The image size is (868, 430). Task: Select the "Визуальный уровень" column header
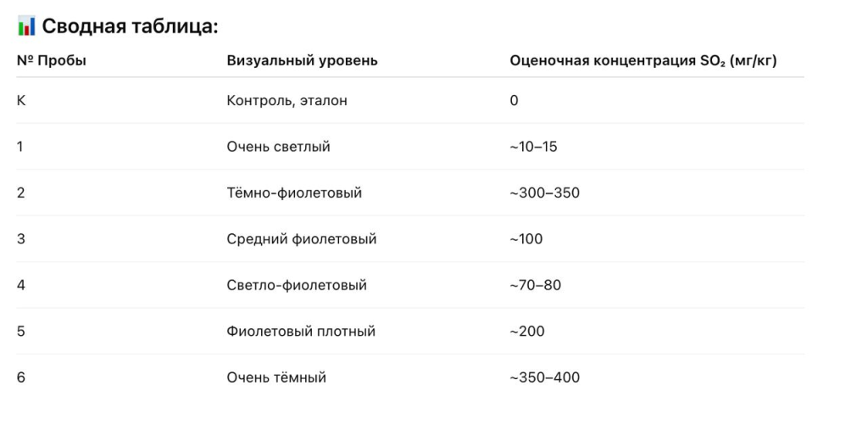point(302,61)
